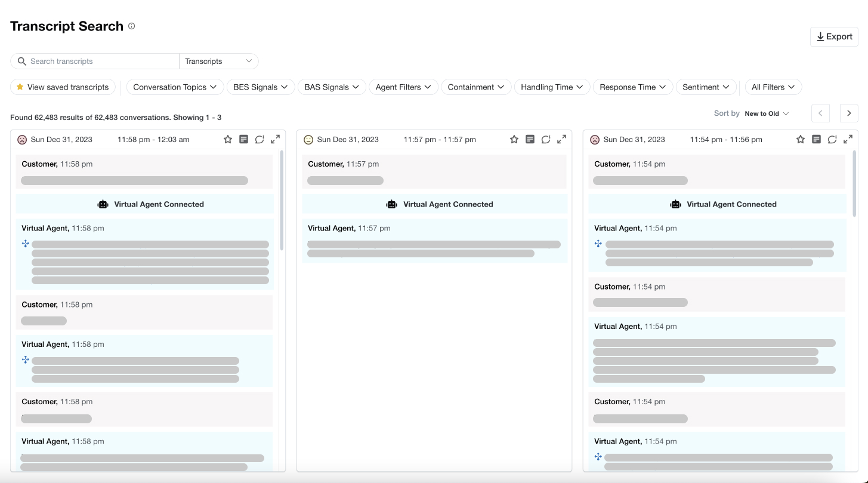Expand the BES Signals dropdown
868x483 pixels.
[x=260, y=87]
